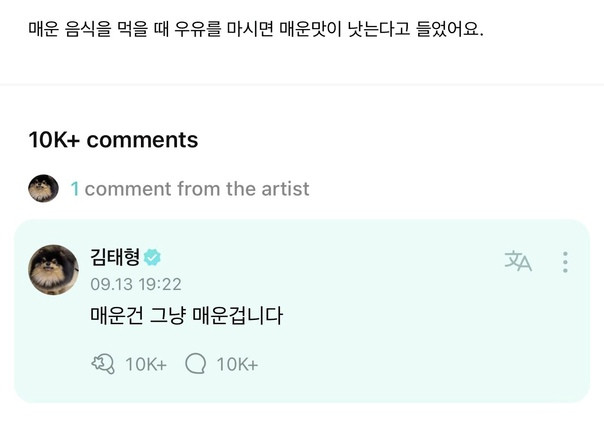Click the Korean post text about milk
This screenshot has width=604, height=421.
coord(256,29)
